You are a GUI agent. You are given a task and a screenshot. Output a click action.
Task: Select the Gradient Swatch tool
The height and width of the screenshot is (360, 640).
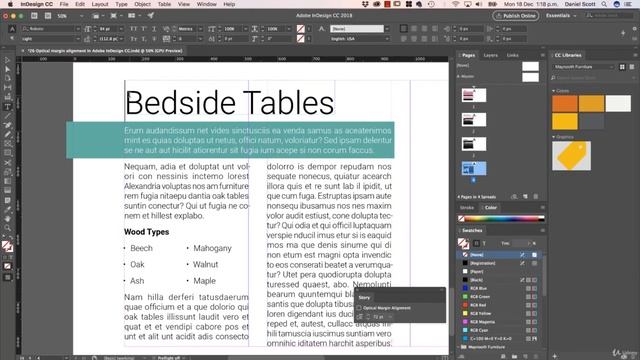coord(7,181)
